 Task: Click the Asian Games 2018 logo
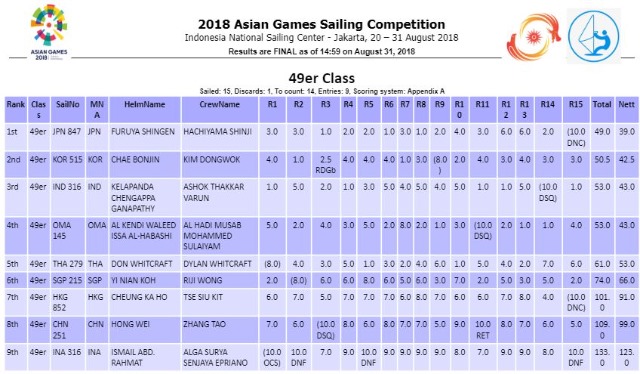49,32
